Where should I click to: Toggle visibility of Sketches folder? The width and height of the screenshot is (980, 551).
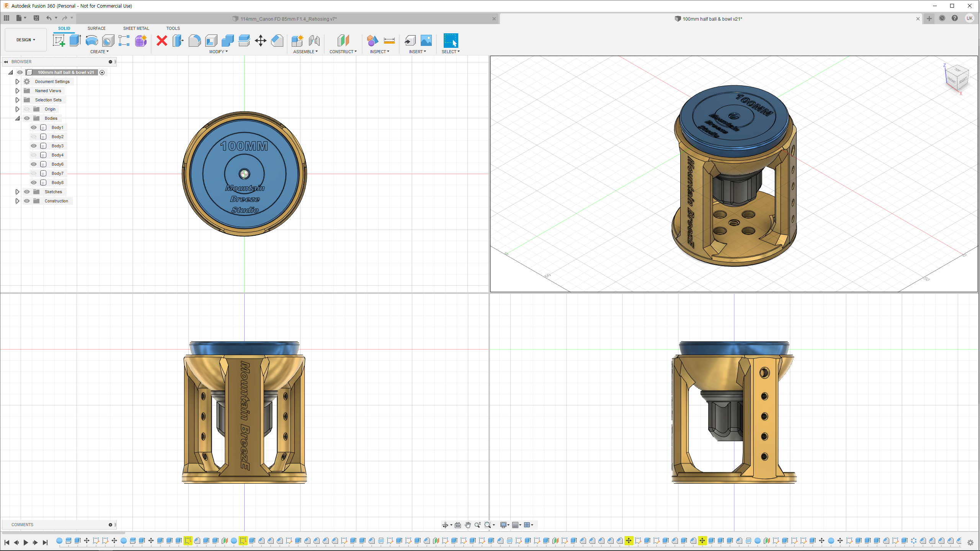(27, 192)
